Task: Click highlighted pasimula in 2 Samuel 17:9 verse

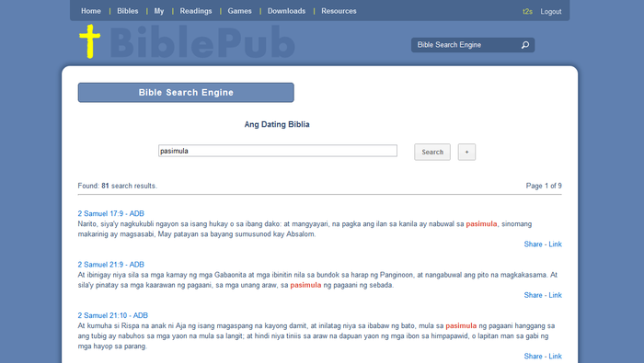Action: (x=481, y=224)
